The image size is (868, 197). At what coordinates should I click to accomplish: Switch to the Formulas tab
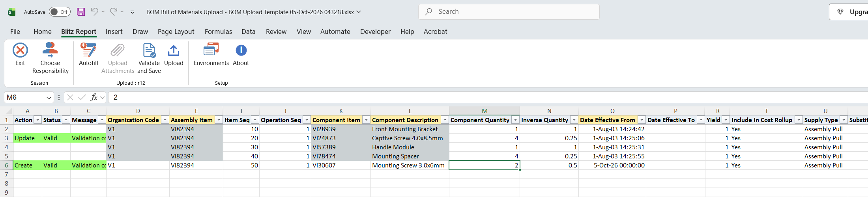[218, 32]
